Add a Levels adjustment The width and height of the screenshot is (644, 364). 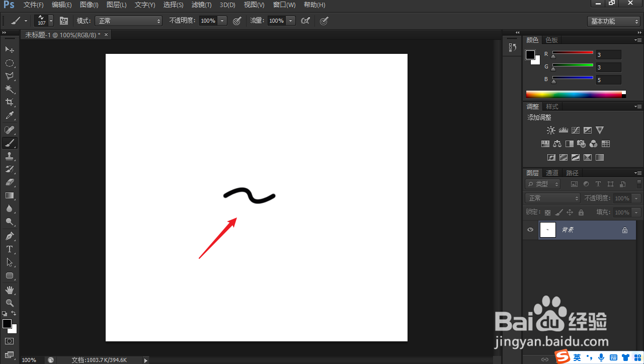coord(563,130)
